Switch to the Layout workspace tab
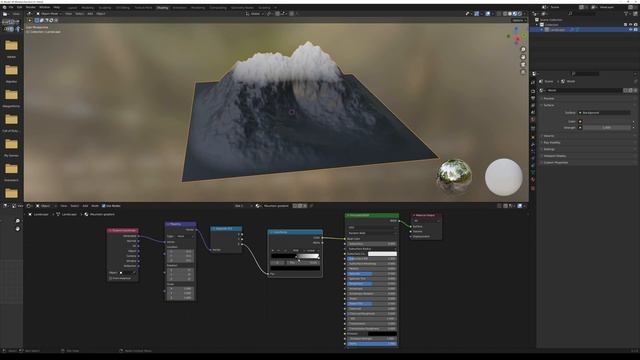This screenshot has height=360, width=640. tap(72, 7)
